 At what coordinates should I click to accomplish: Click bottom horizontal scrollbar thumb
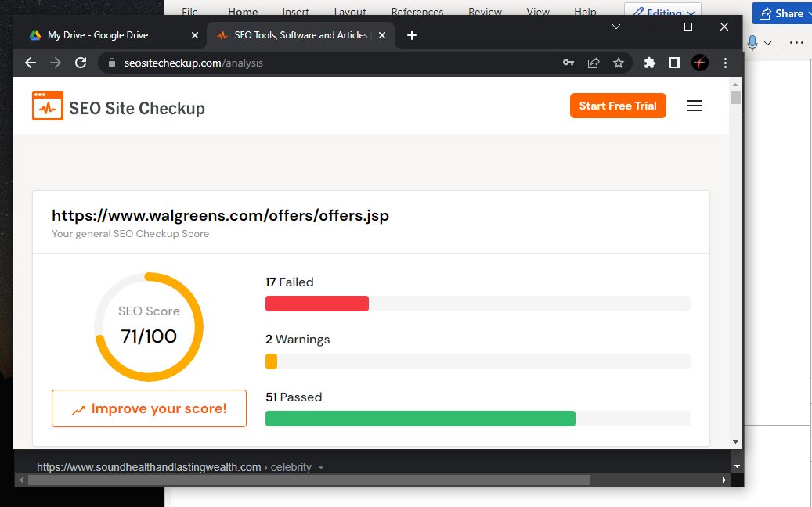pos(309,480)
